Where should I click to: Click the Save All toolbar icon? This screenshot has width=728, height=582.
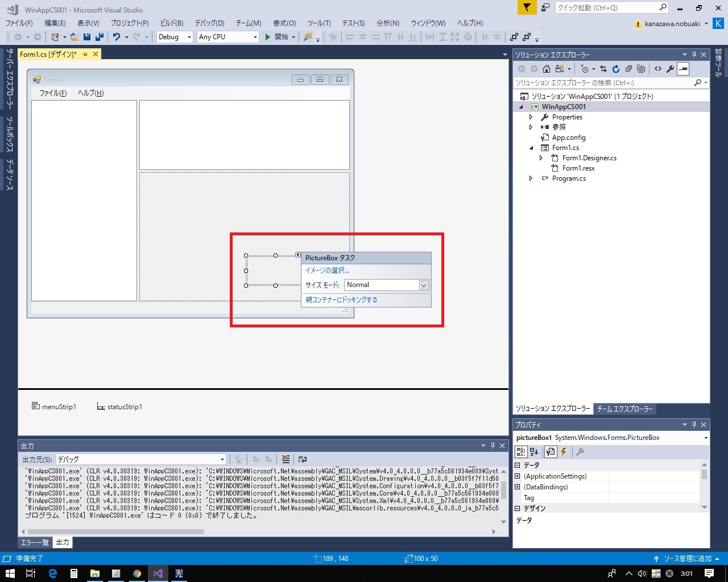(100, 37)
